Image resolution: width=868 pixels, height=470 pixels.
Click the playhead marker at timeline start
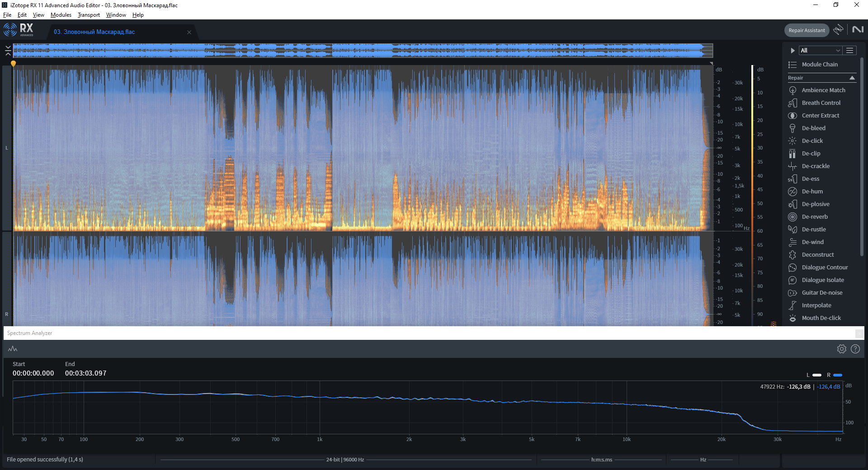click(13, 64)
